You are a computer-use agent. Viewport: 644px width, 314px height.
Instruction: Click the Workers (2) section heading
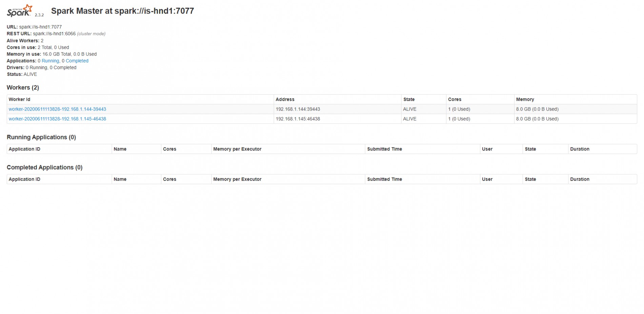[x=23, y=87]
